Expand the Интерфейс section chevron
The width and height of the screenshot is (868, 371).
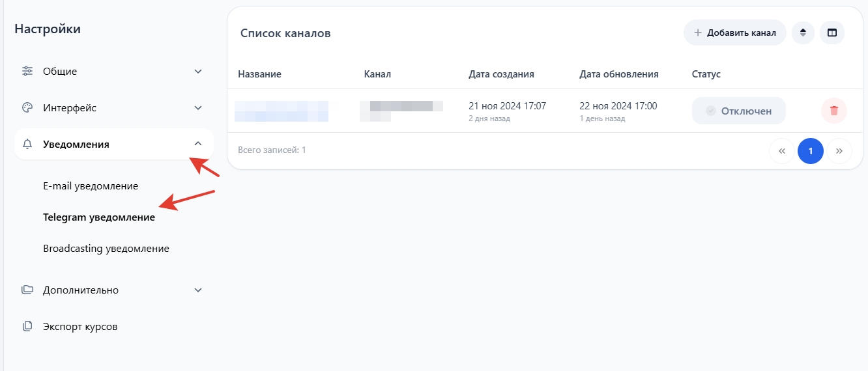198,108
